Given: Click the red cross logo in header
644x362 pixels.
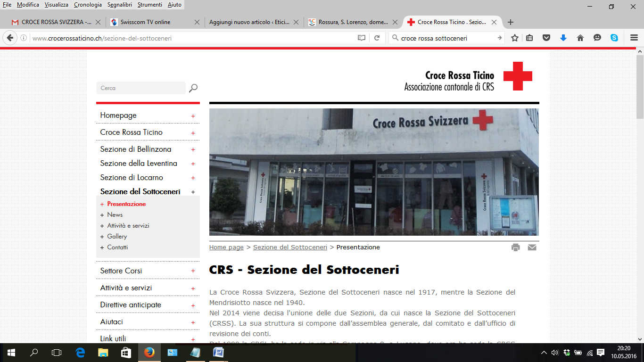Looking at the screenshot, I should point(518,76).
